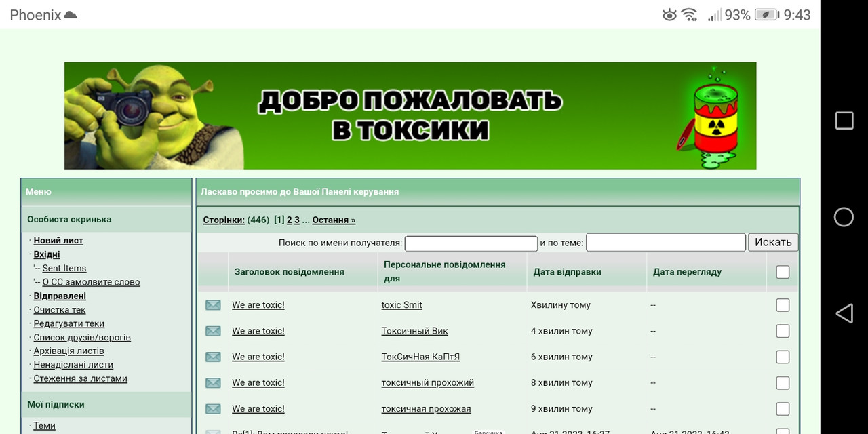Check the box for Токсичный Вик message
The height and width of the screenshot is (434, 868).
(x=783, y=331)
